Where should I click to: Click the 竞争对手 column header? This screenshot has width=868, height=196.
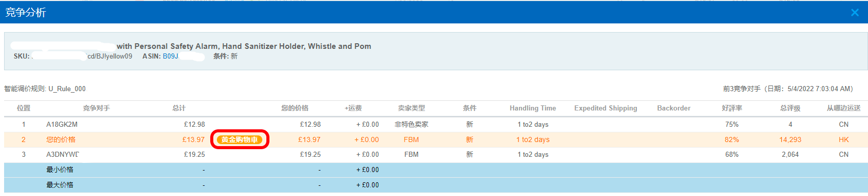96,108
